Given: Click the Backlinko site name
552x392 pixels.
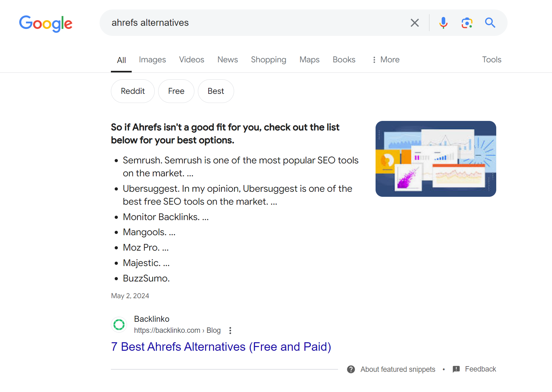Looking at the screenshot, I should point(152,319).
